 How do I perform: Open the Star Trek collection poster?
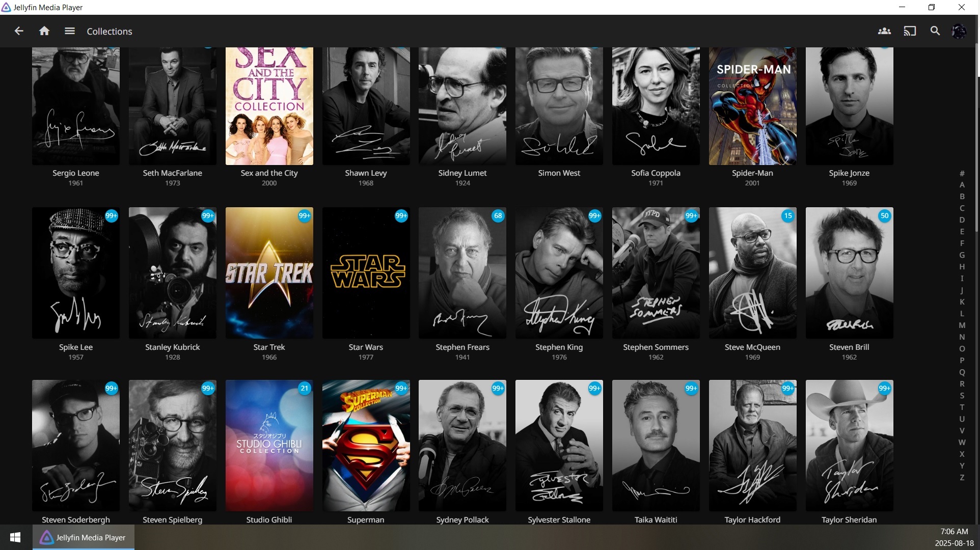(269, 272)
